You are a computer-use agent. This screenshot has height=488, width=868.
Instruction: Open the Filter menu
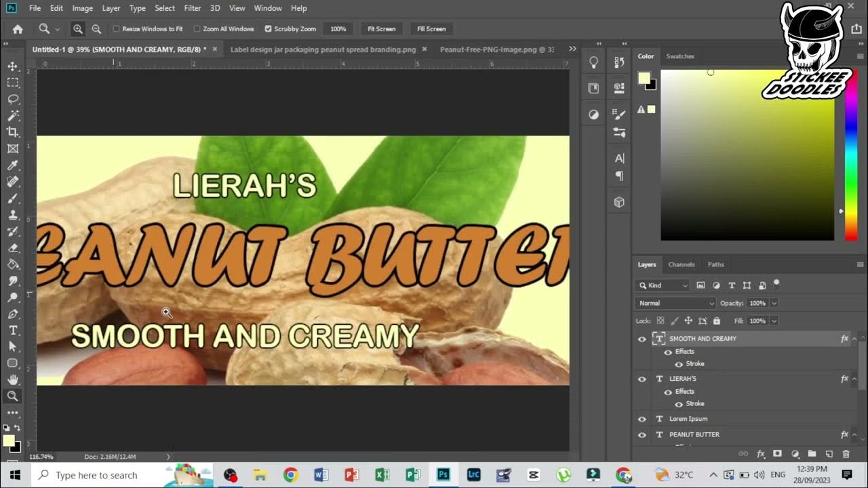coord(193,8)
